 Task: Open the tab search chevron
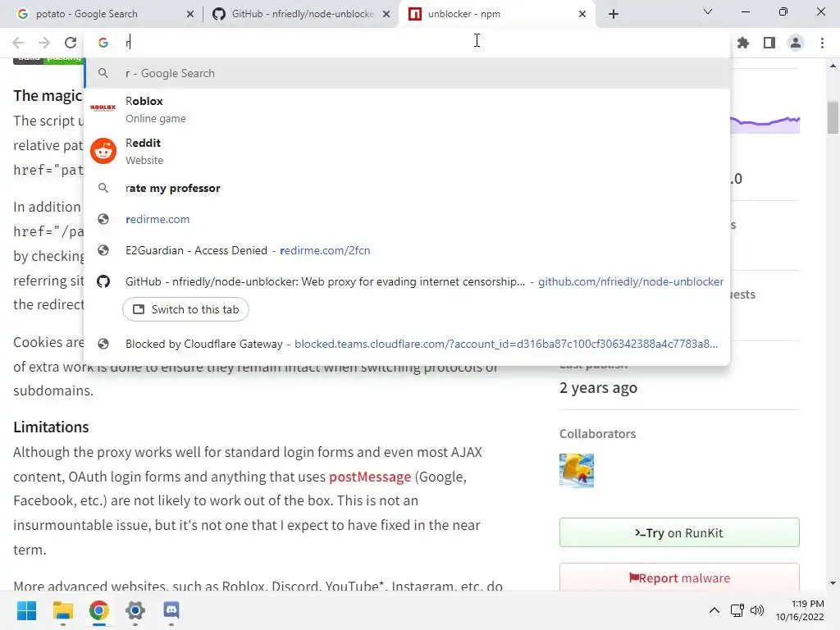point(708,11)
